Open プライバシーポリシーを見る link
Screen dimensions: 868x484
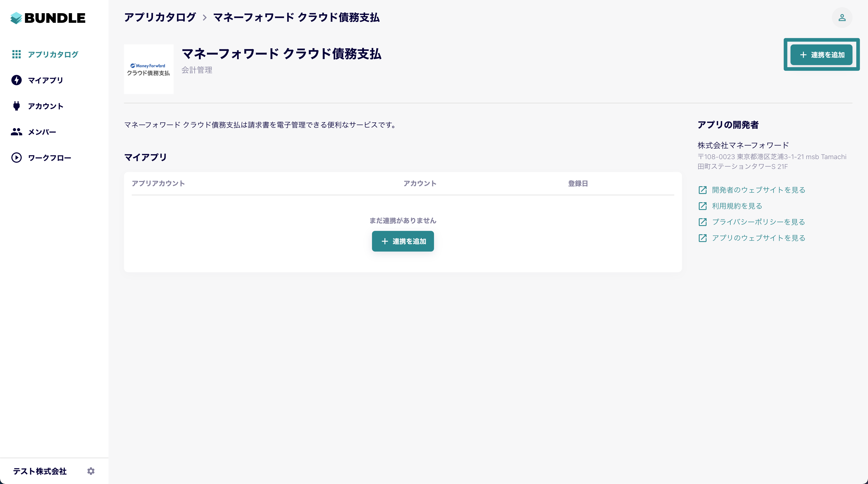click(758, 222)
